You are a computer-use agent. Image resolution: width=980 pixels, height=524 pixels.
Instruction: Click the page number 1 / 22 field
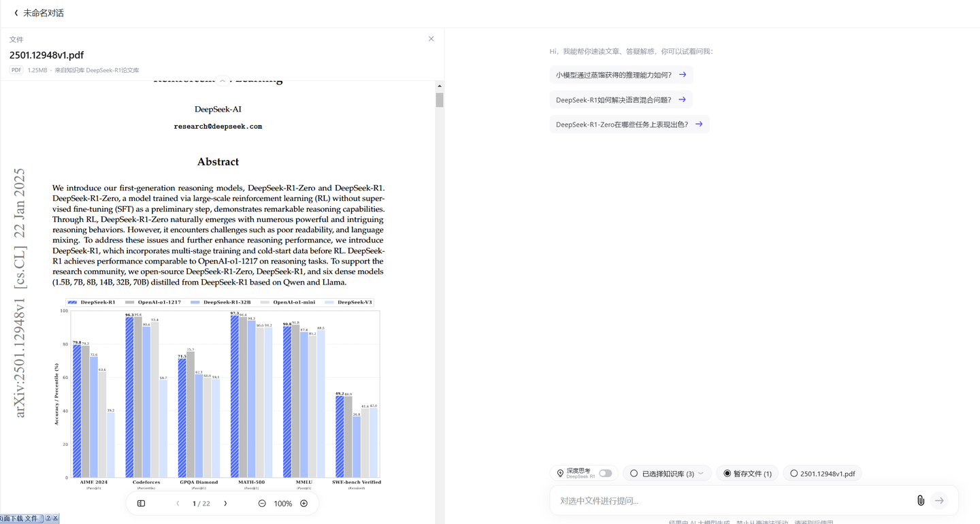point(201,504)
